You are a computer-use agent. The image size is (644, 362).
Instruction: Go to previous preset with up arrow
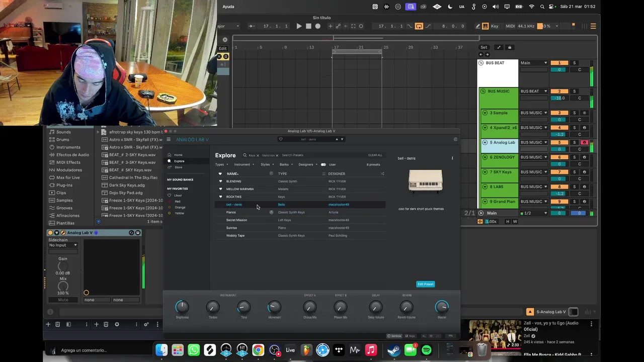337,139
